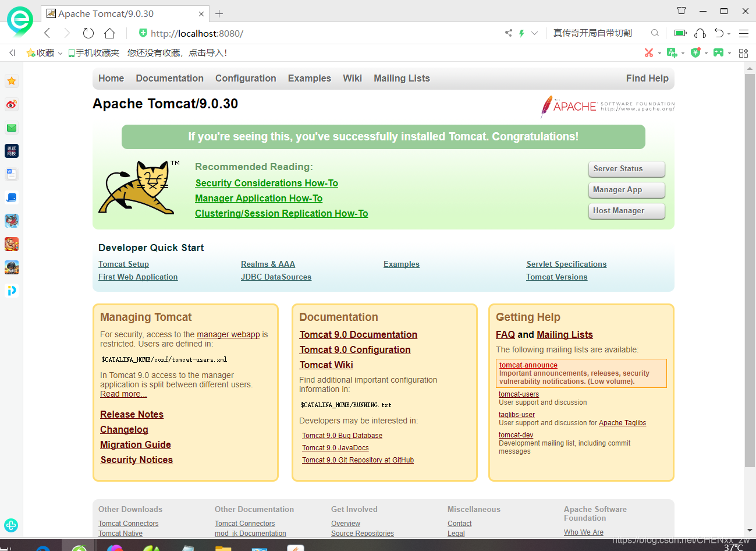Click the green translate icon

[672, 53]
